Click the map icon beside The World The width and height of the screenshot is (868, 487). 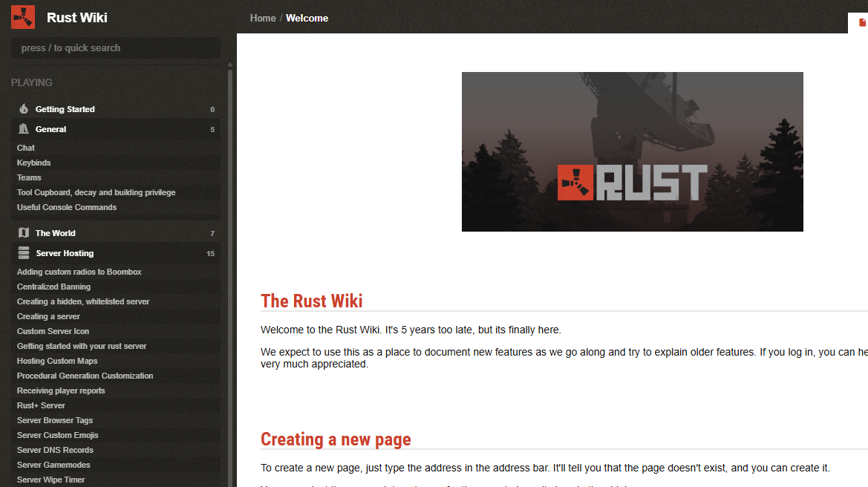point(23,232)
